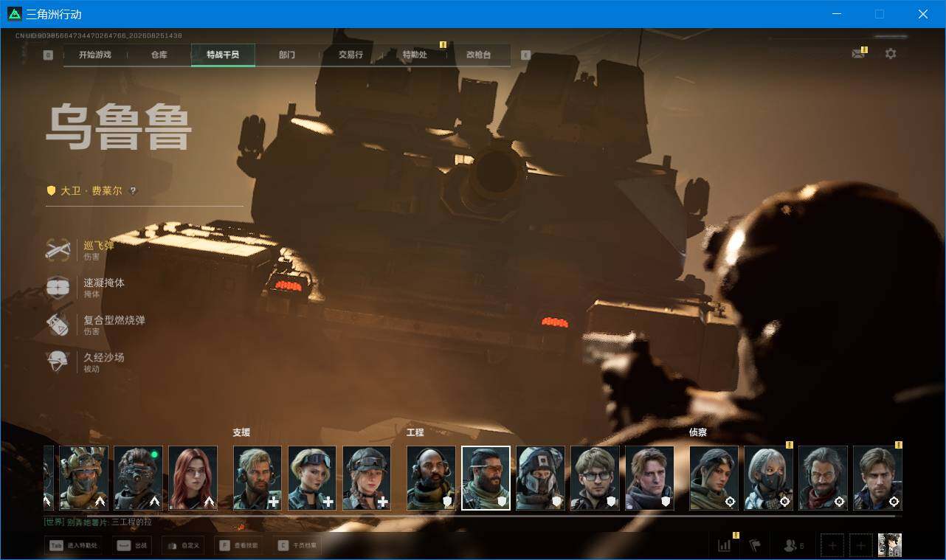The height and width of the screenshot is (560, 946).
Task: Open the 自定义 customize button
Action: 182,546
